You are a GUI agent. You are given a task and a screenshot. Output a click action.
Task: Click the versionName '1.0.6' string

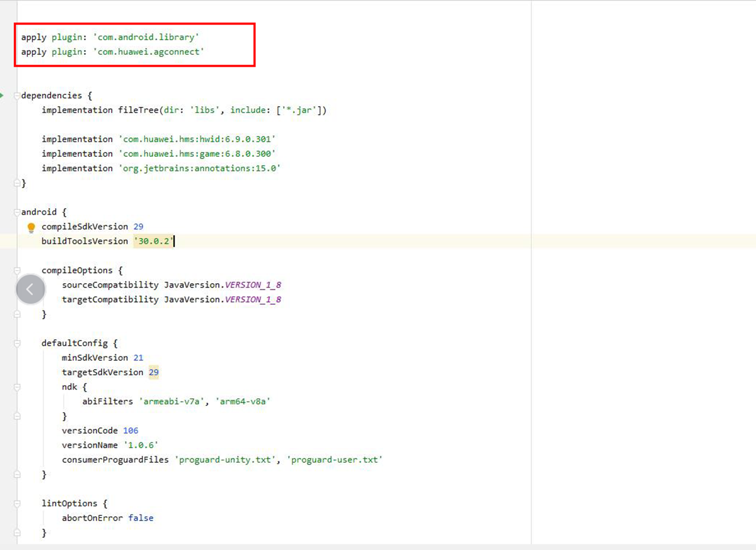click(141, 445)
